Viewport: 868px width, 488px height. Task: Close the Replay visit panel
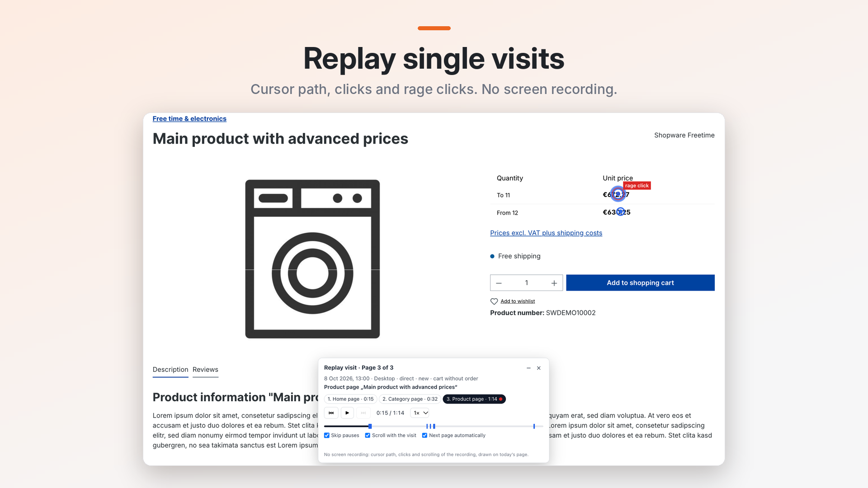click(x=539, y=368)
